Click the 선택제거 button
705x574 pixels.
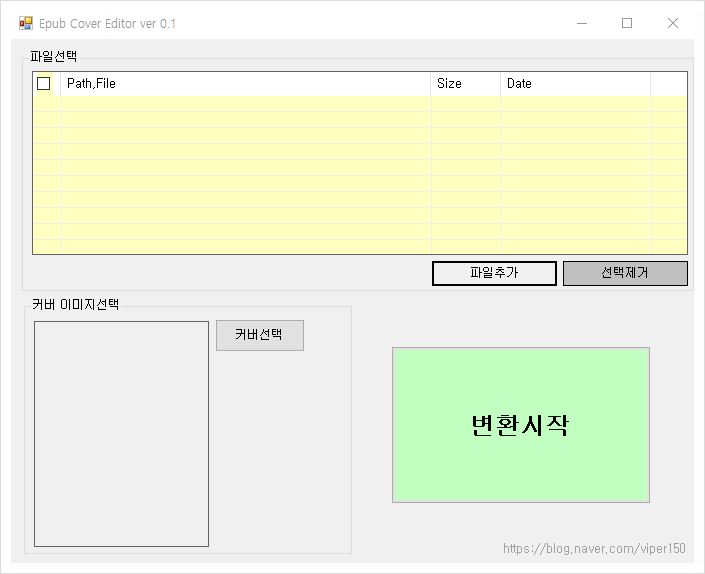point(625,273)
